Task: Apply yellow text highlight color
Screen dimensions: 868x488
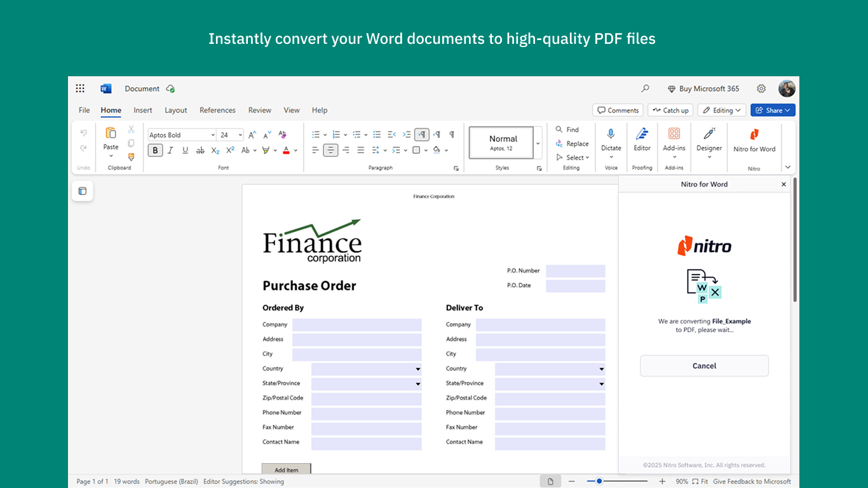Action: tap(266, 151)
